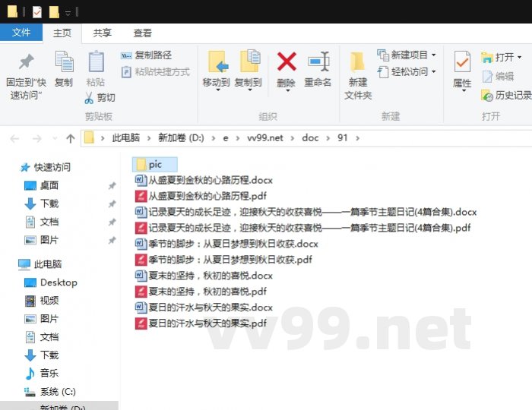This screenshot has width=532, height=410.
Task: Select 记录夏天的成长足迹 合集 .docx file
Action: 306,212
